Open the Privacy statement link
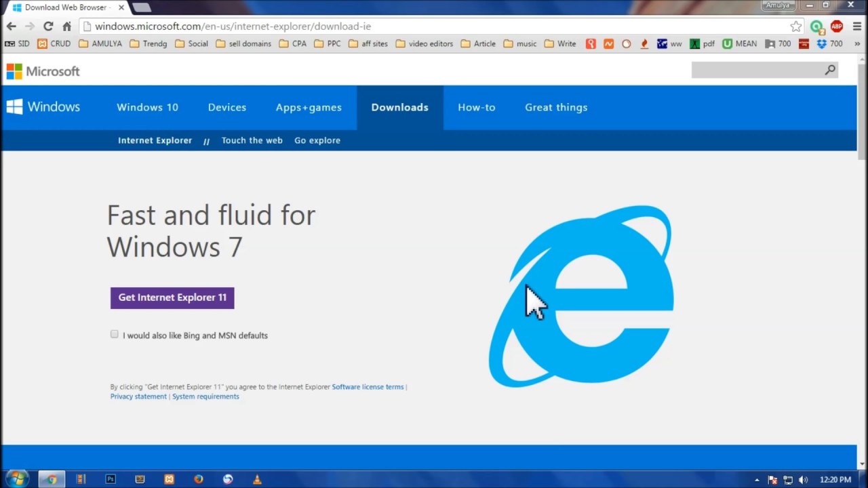868x488 pixels. click(x=138, y=396)
